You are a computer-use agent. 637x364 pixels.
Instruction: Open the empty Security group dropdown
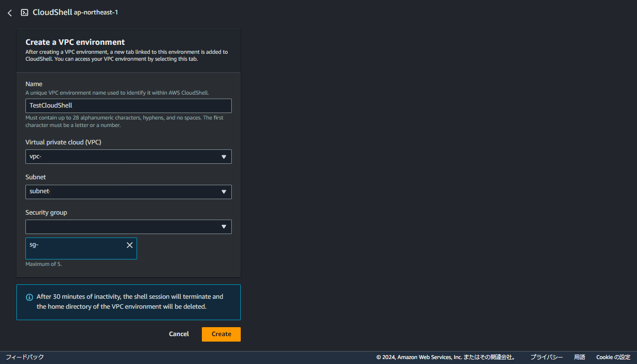tap(128, 227)
